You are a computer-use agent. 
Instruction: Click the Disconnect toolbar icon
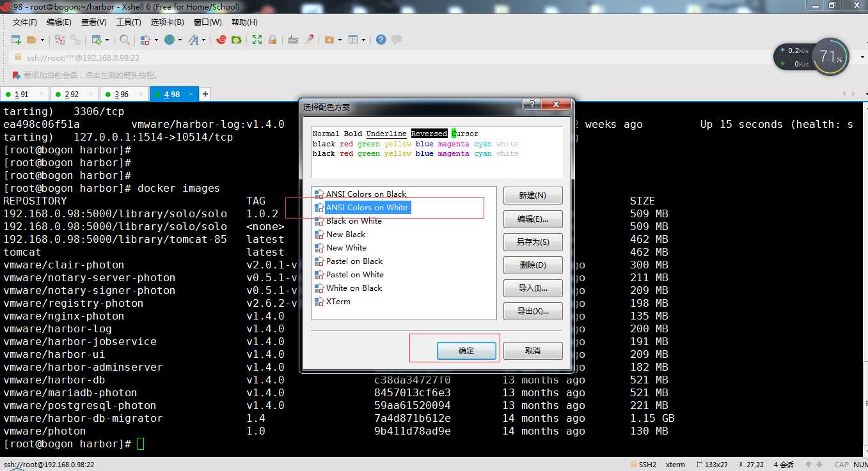60,40
